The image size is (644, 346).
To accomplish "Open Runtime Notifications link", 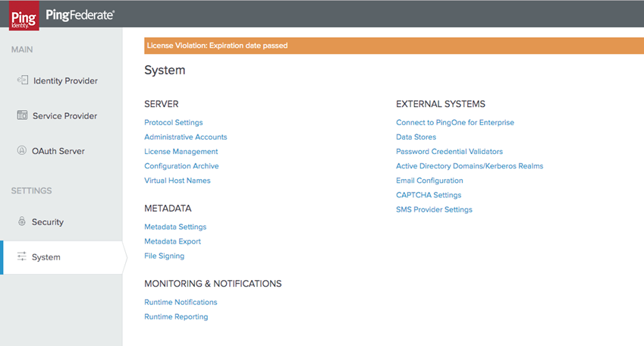I will pyautogui.click(x=181, y=302).
